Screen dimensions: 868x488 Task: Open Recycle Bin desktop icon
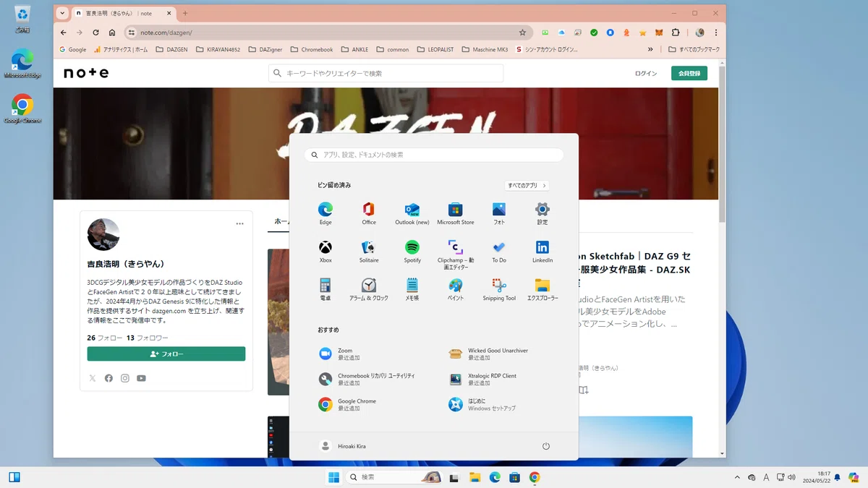coord(22,20)
